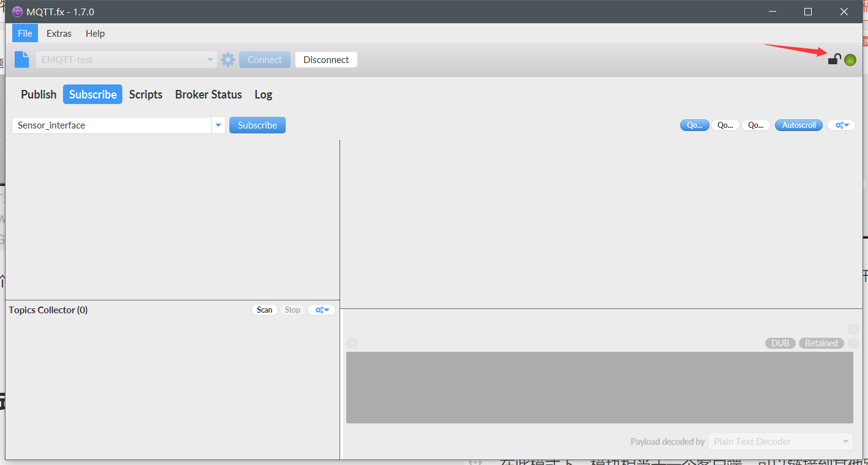Open the Broker Status tab

[x=209, y=94]
